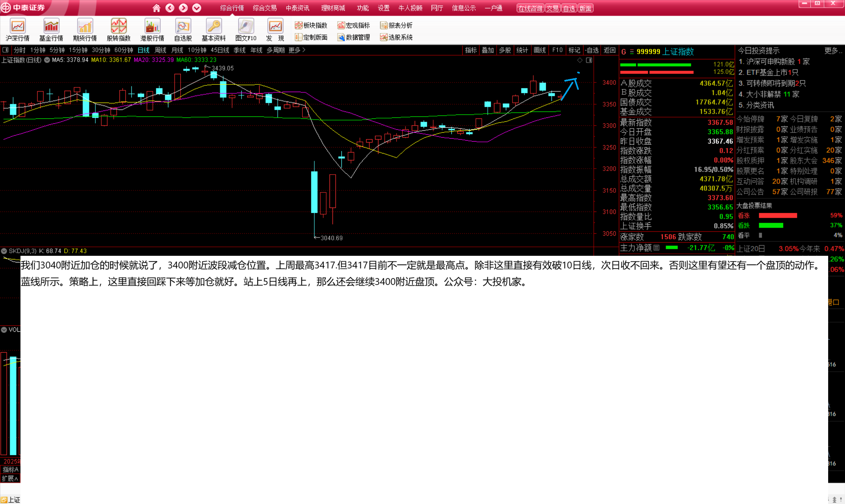Click the 看涨 red vote bar
Screen dimensions: 845x504
(x=778, y=215)
